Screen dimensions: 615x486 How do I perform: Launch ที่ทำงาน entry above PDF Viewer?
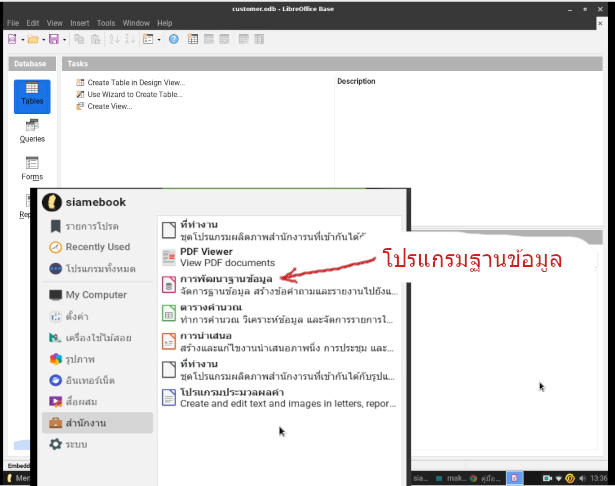[x=280, y=231]
